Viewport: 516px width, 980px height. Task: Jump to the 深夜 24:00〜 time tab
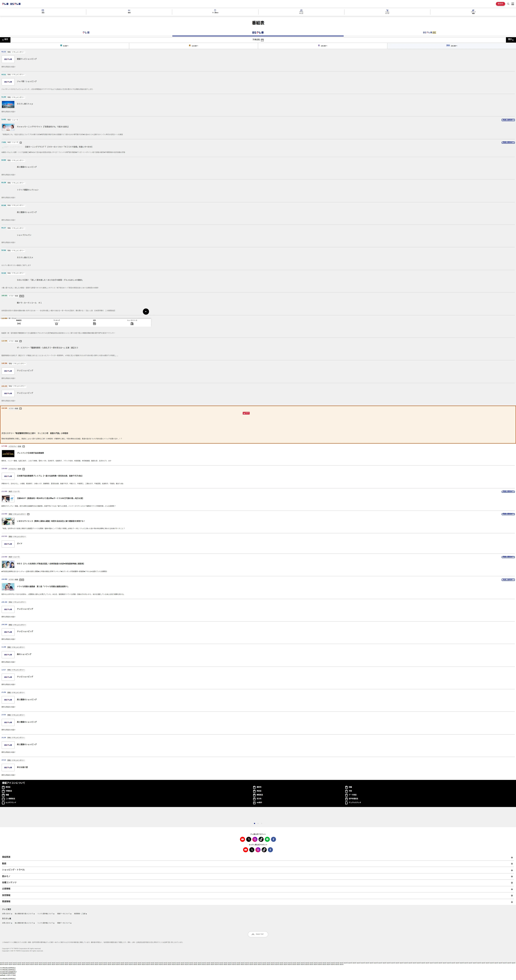click(452, 46)
